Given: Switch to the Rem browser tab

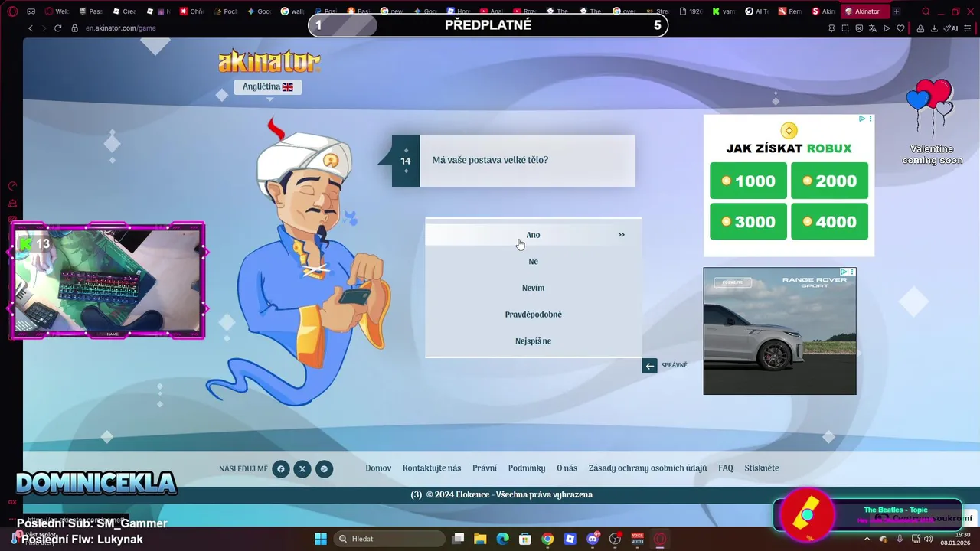Looking at the screenshot, I should 790,11.
